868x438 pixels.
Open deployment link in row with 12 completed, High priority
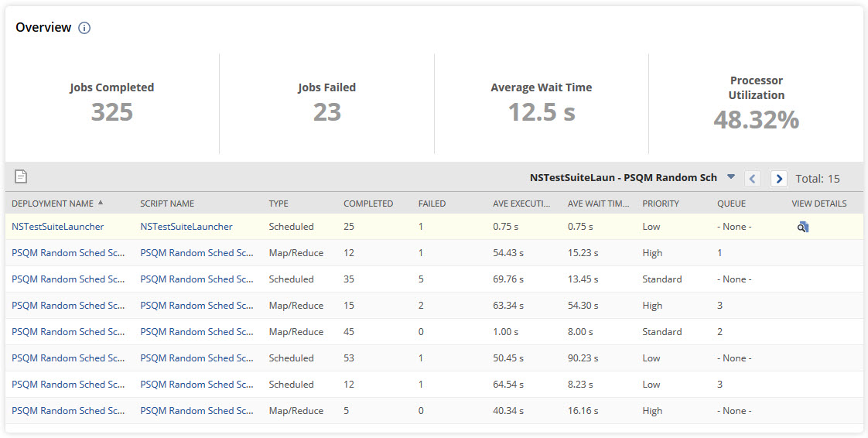coord(68,253)
